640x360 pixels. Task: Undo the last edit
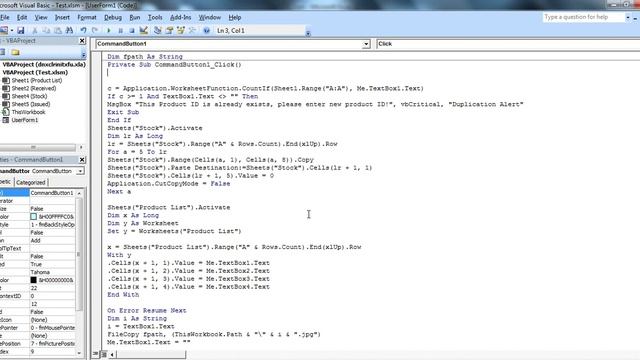[83, 30]
